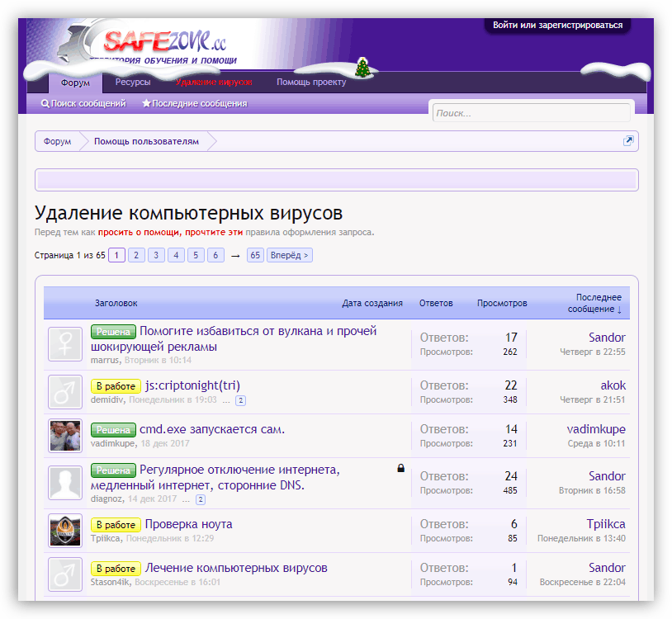The width and height of the screenshot is (672, 619).
Task: Open thread Регулярное отключение интернета
Action: click(215, 477)
